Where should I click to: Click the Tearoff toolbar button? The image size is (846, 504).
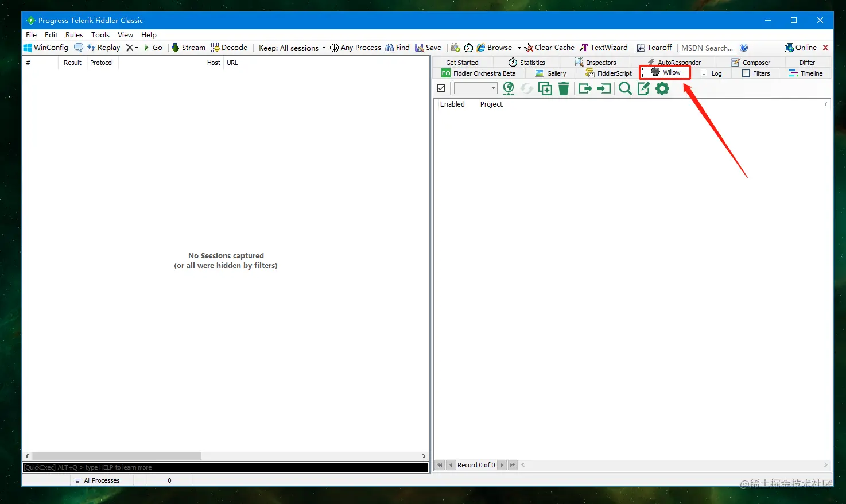pos(654,48)
